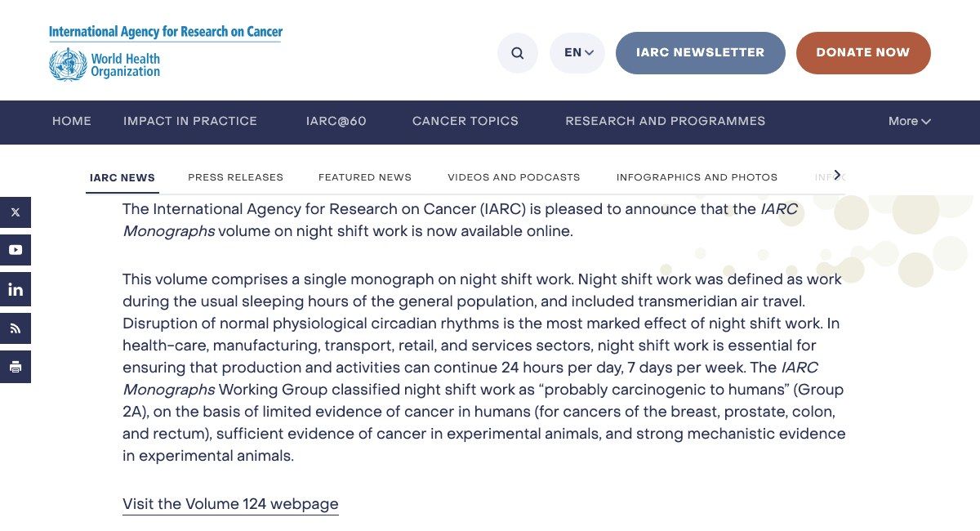This screenshot has width=980, height=531.
Task: Click the IARC NEWSLETTER button
Action: [701, 53]
